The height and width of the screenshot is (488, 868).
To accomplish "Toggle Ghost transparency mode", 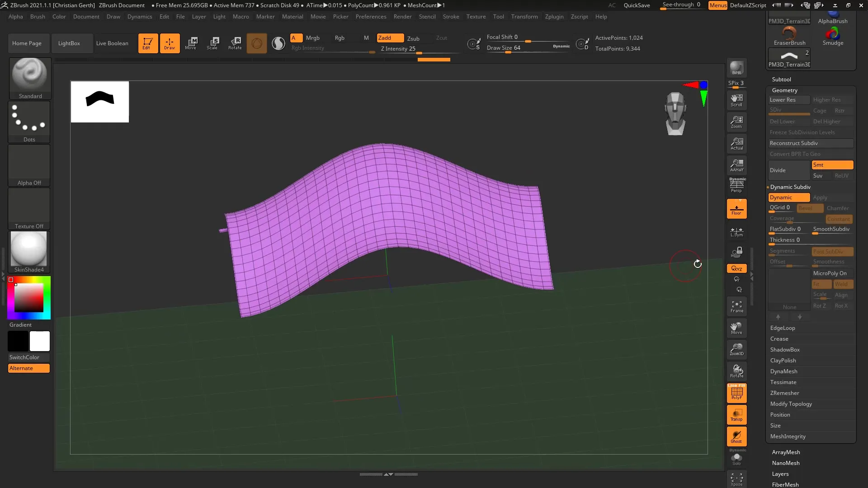I will coord(736,436).
